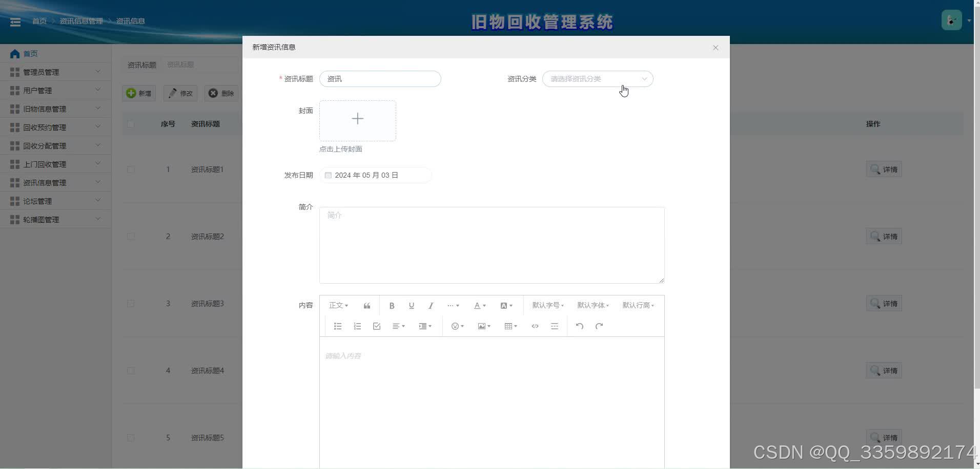Expand the 上门回收管理 chevron

98,164
